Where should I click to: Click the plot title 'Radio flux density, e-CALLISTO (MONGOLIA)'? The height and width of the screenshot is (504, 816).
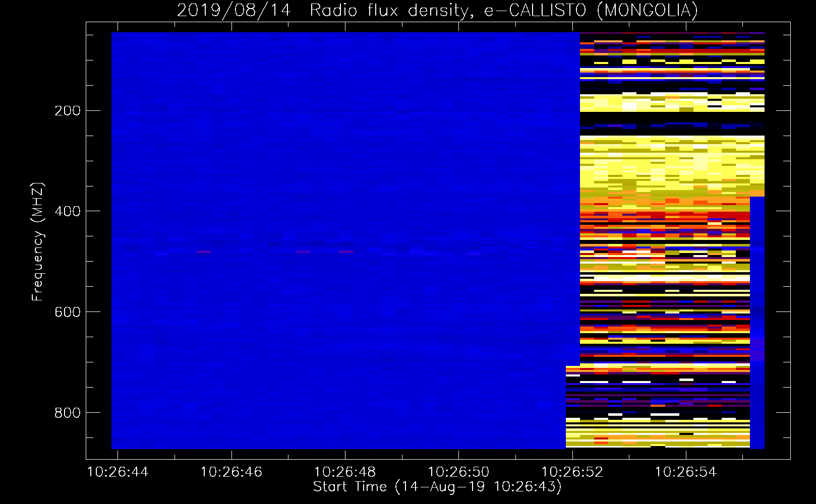click(503, 10)
